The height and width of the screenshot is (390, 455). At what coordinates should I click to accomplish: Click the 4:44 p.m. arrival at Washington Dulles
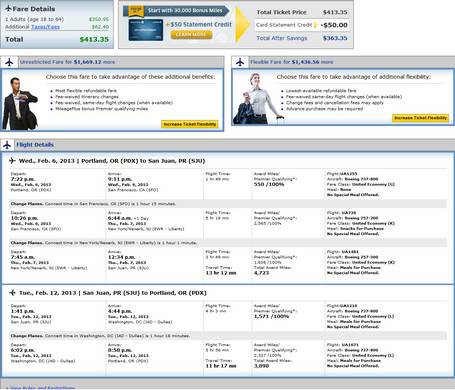120,311
